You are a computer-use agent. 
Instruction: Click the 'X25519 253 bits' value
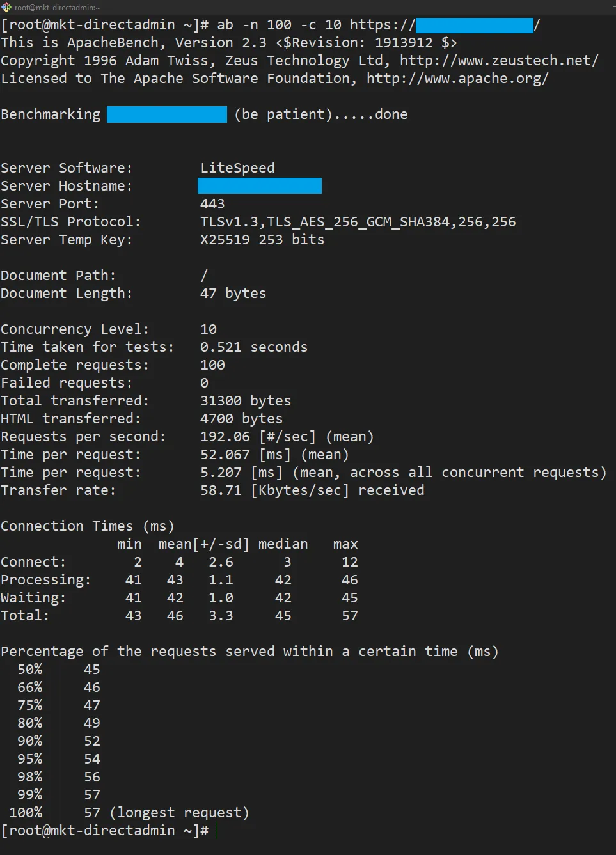262,240
